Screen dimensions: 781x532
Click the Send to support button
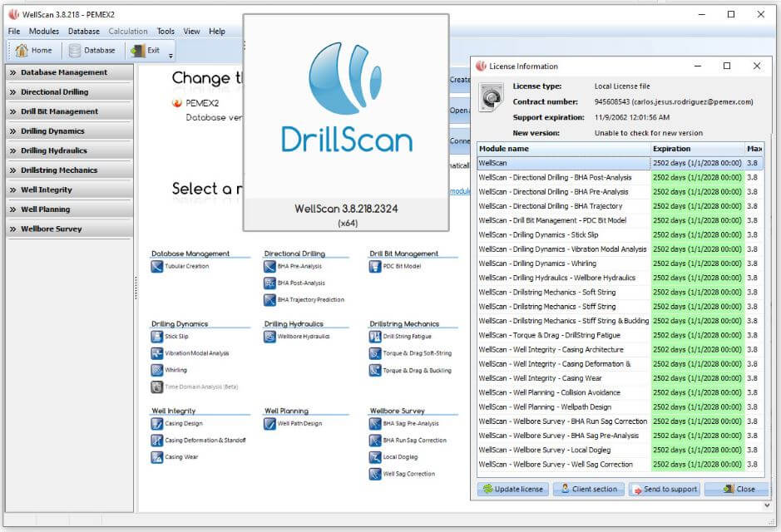coord(665,489)
